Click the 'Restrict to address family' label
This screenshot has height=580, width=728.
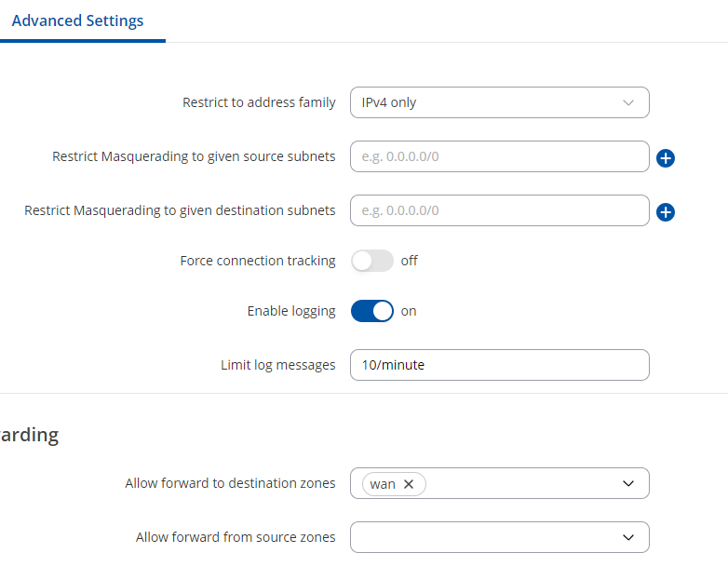click(259, 102)
